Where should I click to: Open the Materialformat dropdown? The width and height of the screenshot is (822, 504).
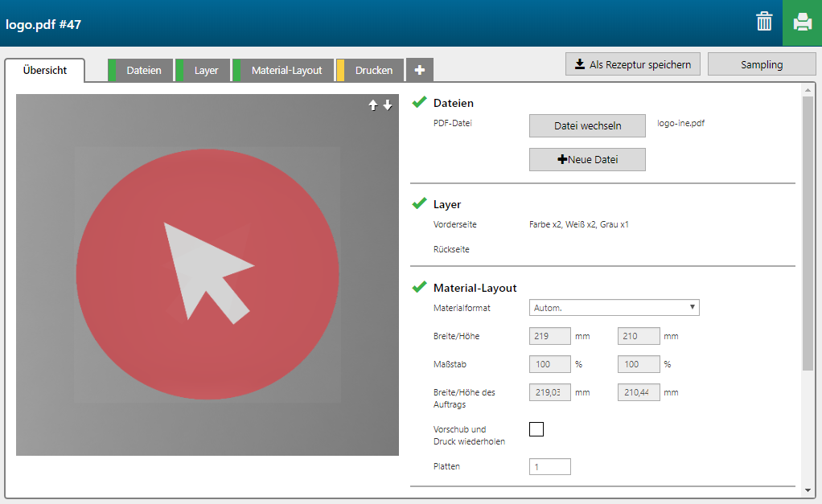(x=614, y=308)
